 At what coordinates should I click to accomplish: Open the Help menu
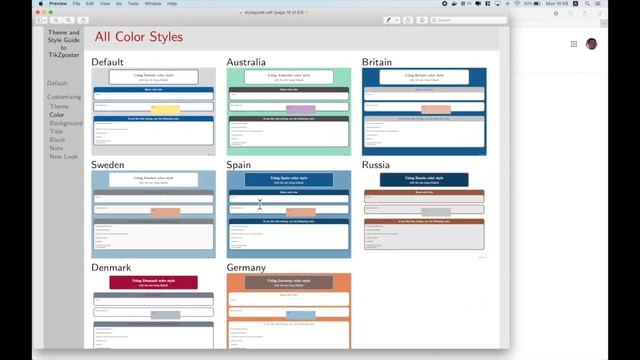(x=172, y=4)
